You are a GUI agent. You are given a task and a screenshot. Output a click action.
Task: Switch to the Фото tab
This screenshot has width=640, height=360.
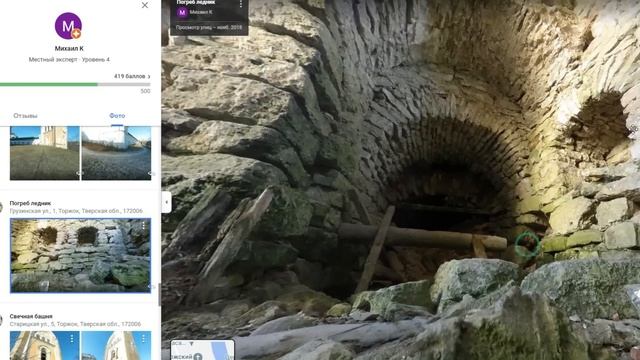point(117,116)
